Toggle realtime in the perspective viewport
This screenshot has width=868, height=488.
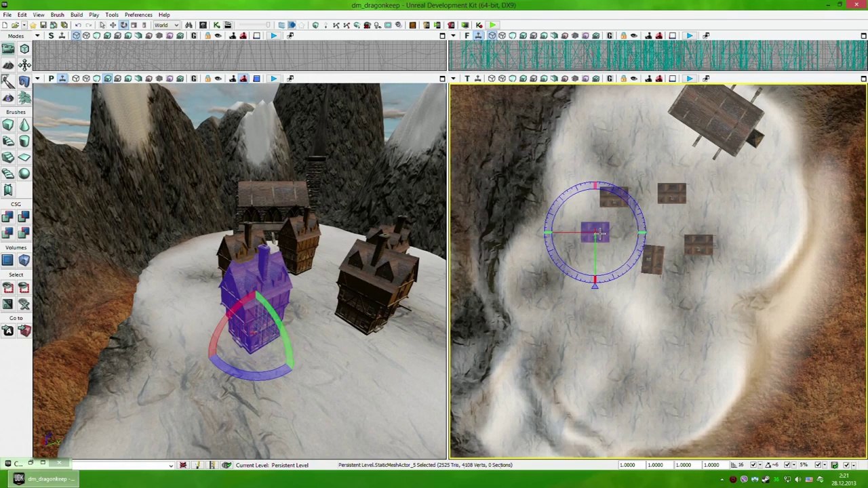(x=62, y=79)
